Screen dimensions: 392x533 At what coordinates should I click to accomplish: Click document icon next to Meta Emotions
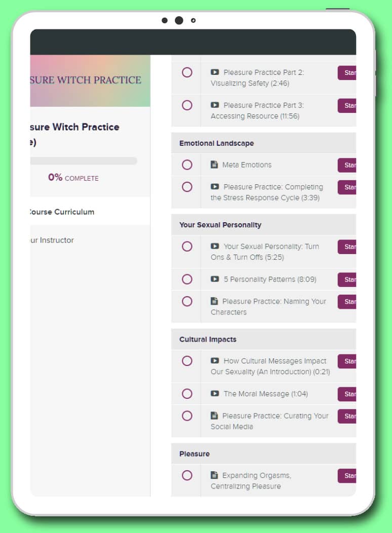coord(214,165)
